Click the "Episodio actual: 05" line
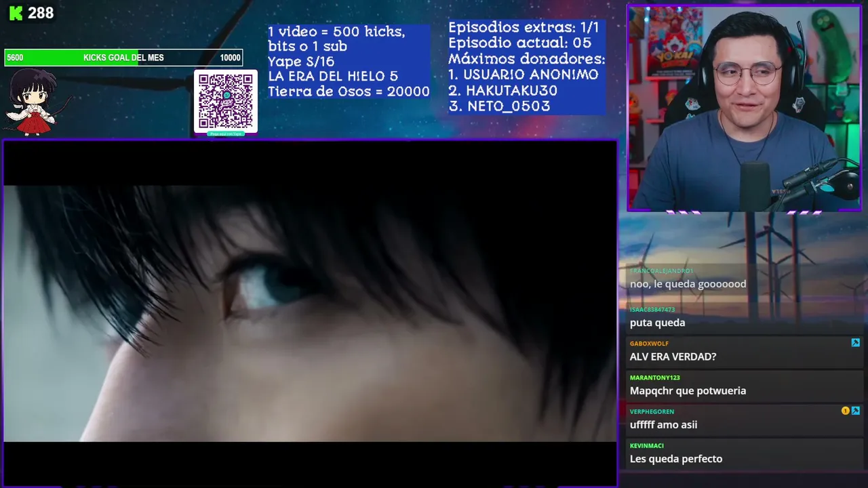 point(519,43)
